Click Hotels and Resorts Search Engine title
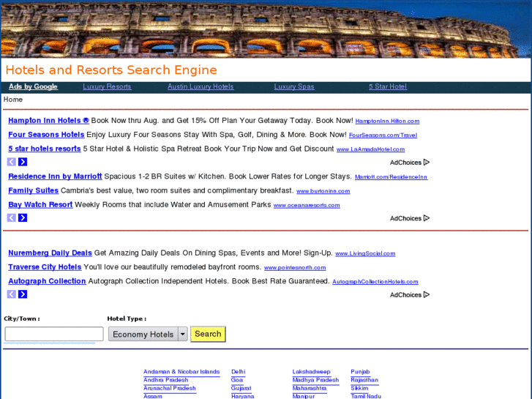 [111, 70]
